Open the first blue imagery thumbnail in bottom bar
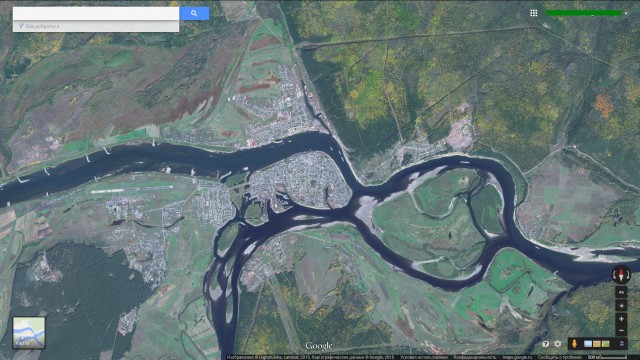This screenshot has width=640, height=360. [588, 344]
